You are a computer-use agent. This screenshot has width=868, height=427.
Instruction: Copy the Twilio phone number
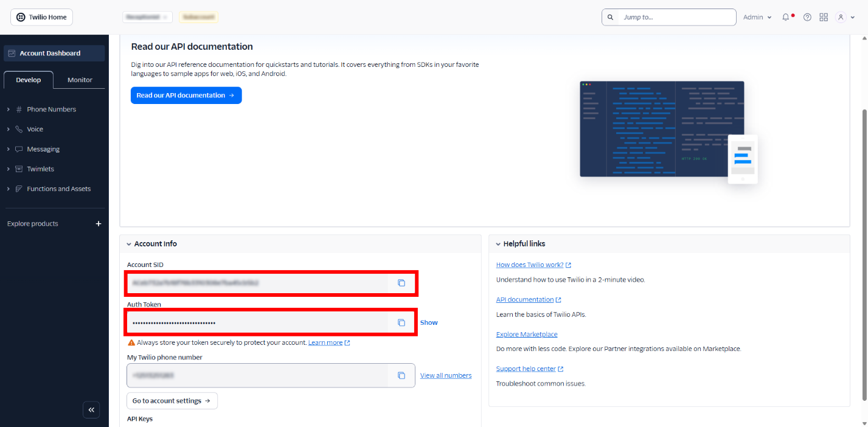click(401, 375)
